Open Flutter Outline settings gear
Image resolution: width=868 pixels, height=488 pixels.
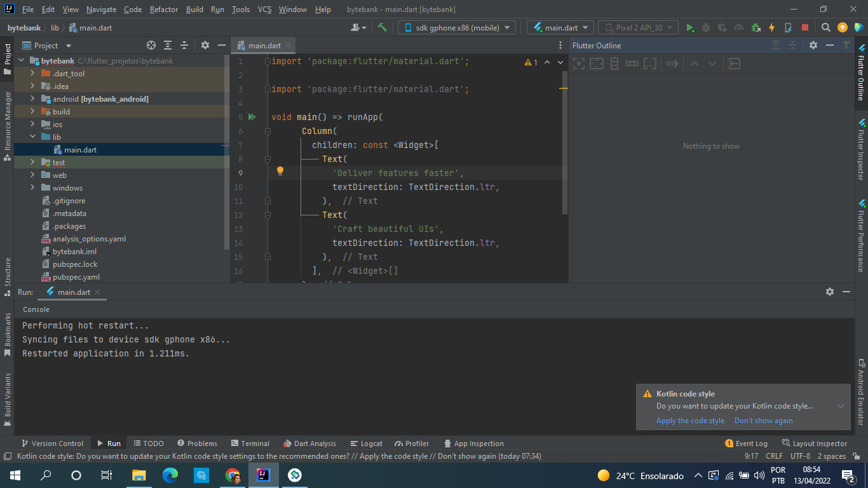coord(813,45)
